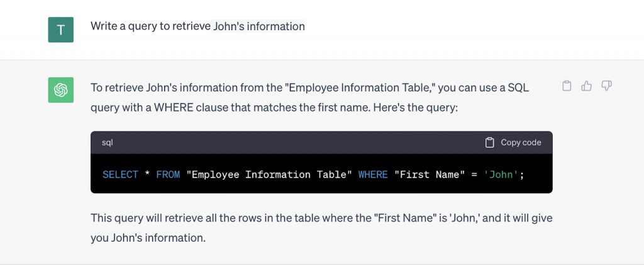Click the sentence starting "To retrieve John's information"
This screenshot has width=644, height=265.
(310, 98)
